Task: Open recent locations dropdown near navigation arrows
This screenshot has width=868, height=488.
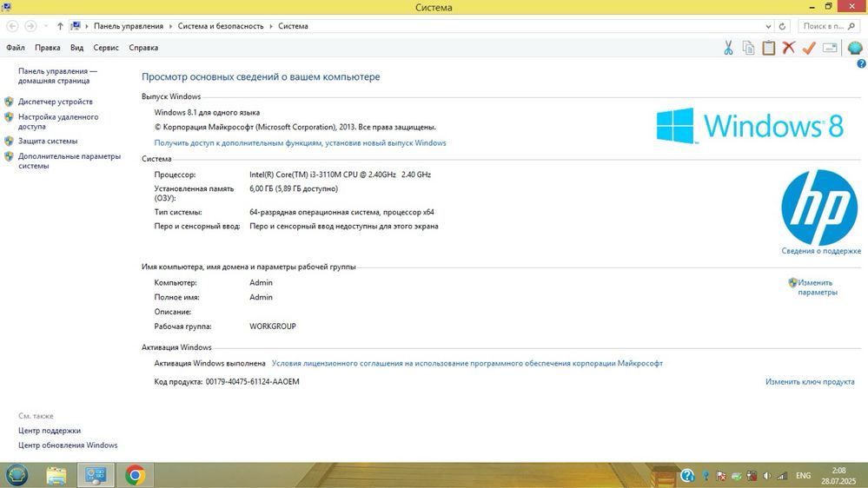Action: [x=46, y=26]
